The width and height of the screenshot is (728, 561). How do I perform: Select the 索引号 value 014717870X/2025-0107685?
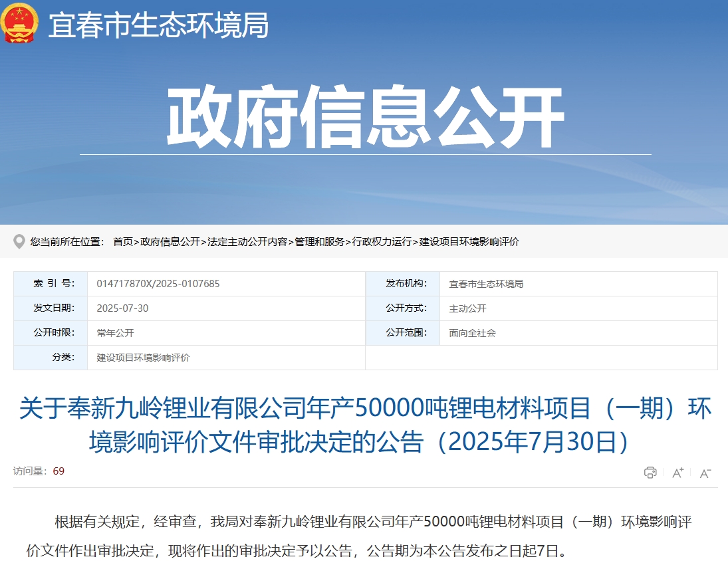tap(158, 283)
